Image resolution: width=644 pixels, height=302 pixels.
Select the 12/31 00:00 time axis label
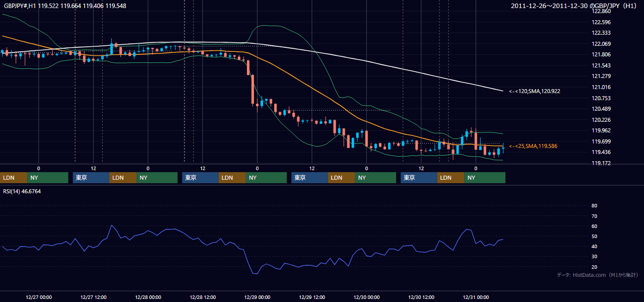[476, 297]
